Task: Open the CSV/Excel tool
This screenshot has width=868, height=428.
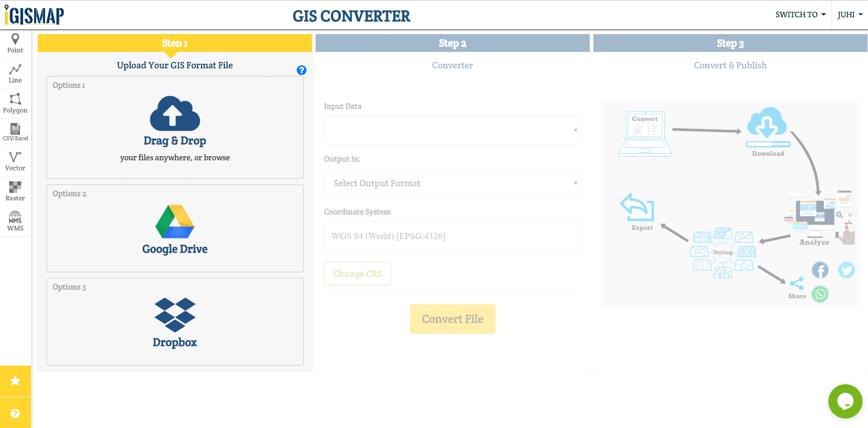Action: tap(15, 132)
